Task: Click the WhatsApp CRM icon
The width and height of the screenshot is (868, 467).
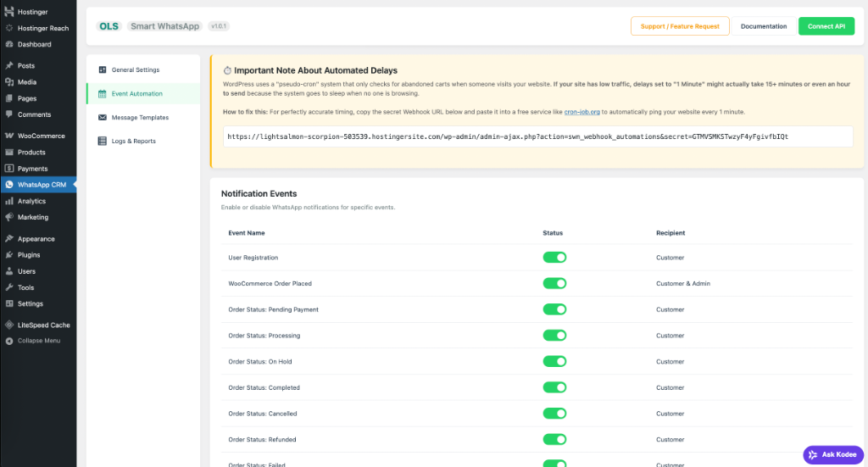Action: coord(8,185)
